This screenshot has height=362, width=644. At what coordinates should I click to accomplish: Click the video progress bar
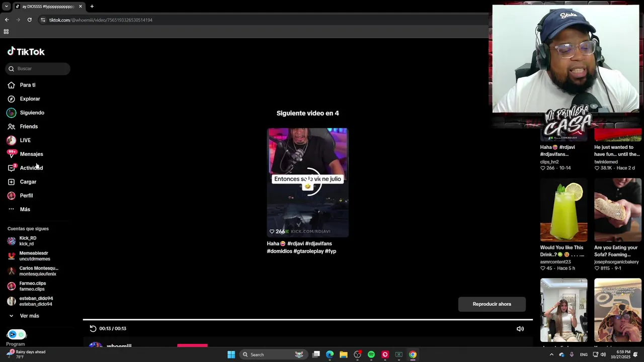tap(307, 319)
